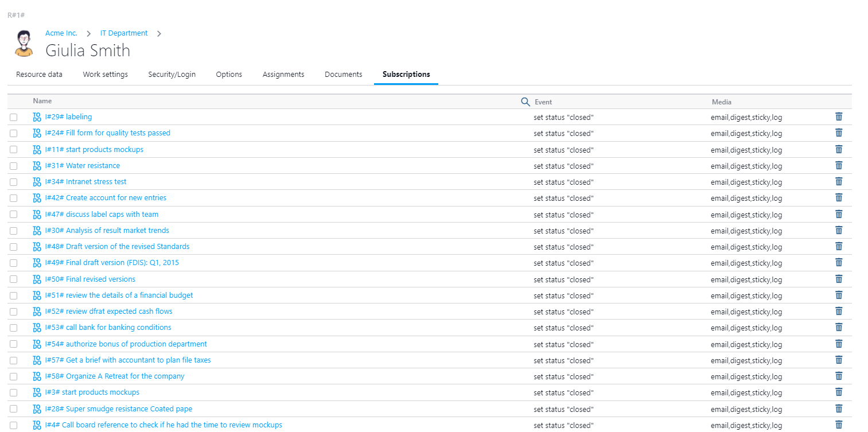Image resolution: width=868 pixels, height=432 pixels.
Task: Select checkbox for 'discuss label caps with team'
Action: click(13, 215)
